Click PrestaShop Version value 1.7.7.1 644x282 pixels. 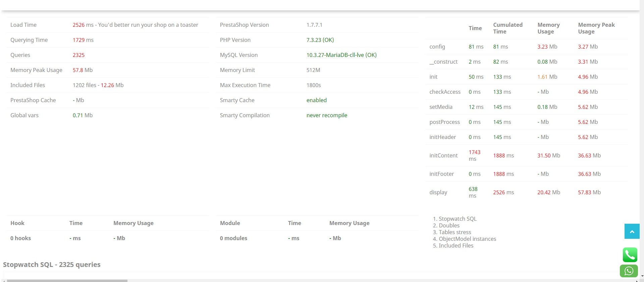pos(314,25)
